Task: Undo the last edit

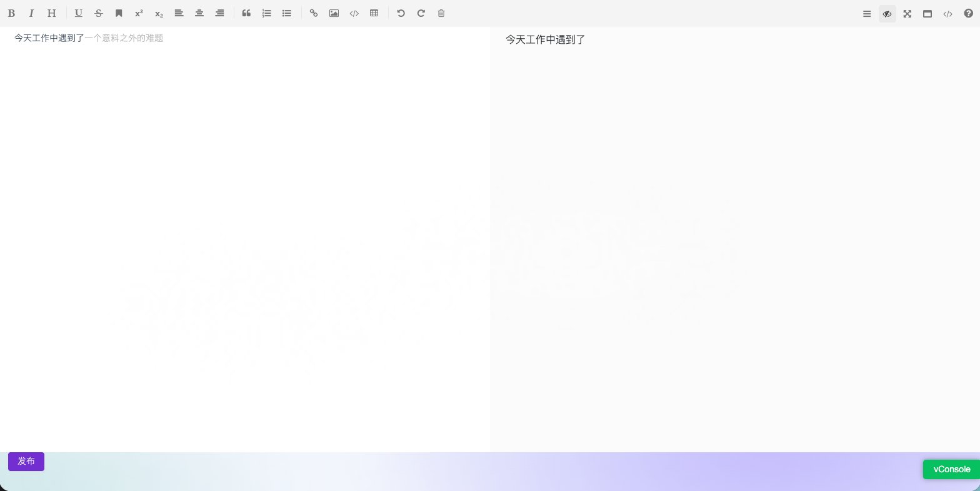Action: point(401,13)
